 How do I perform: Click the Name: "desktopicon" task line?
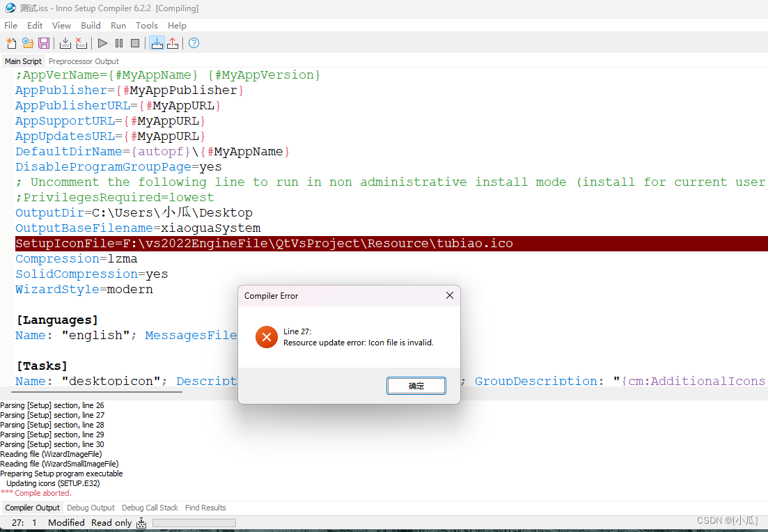126,381
